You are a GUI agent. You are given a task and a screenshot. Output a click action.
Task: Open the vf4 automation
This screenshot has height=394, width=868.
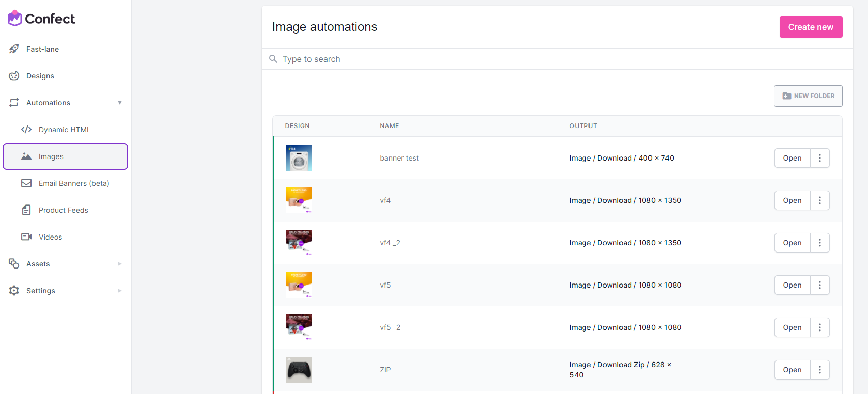pyautogui.click(x=792, y=200)
